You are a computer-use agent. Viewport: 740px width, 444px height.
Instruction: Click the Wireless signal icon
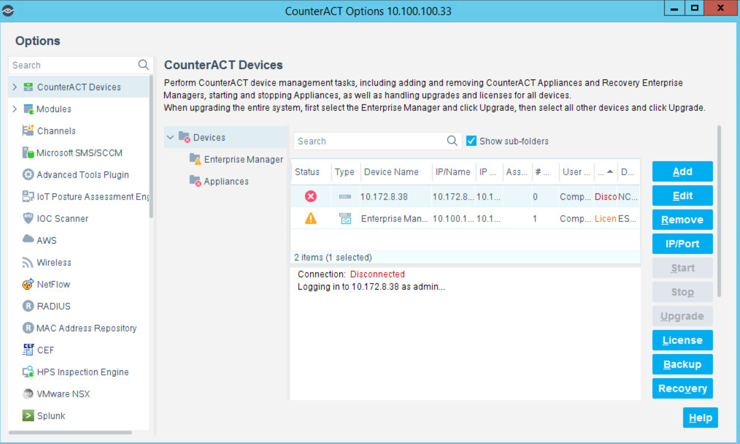(x=27, y=262)
